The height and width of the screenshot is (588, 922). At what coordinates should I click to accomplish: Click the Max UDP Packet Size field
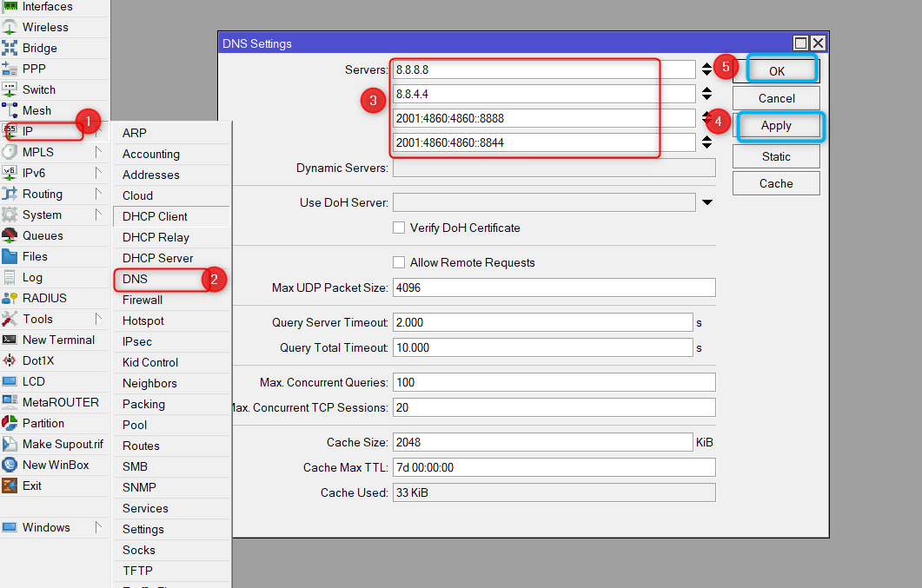click(x=554, y=287)
